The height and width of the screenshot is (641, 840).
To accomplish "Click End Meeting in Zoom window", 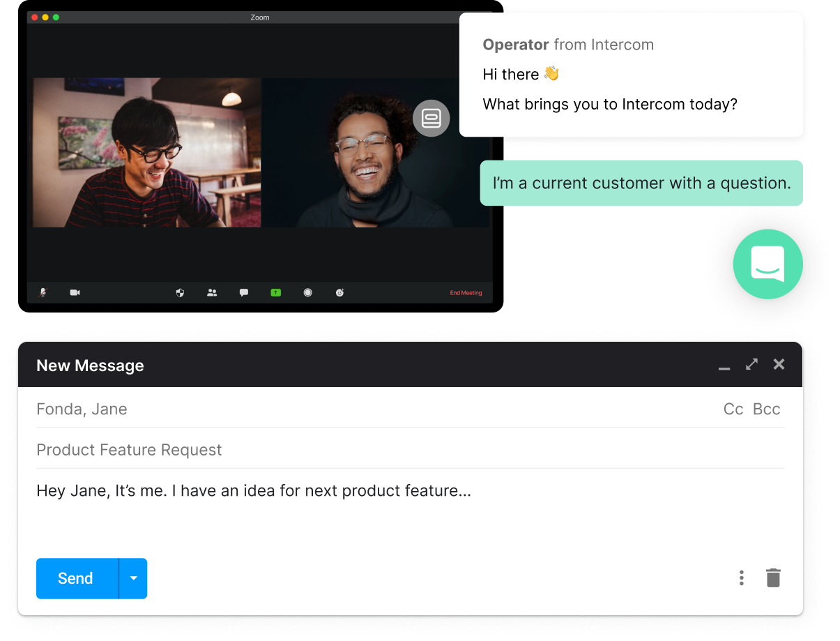I will (x=466, y=293).
